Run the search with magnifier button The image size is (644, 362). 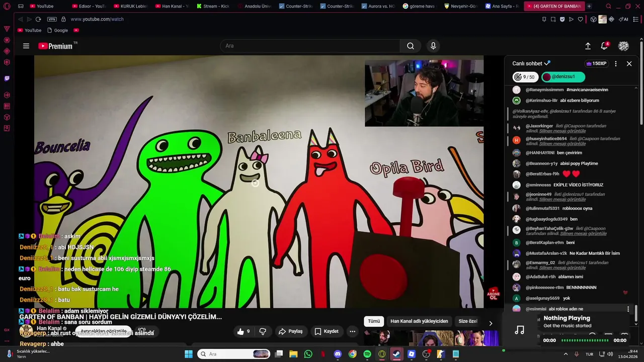(411, 46)
